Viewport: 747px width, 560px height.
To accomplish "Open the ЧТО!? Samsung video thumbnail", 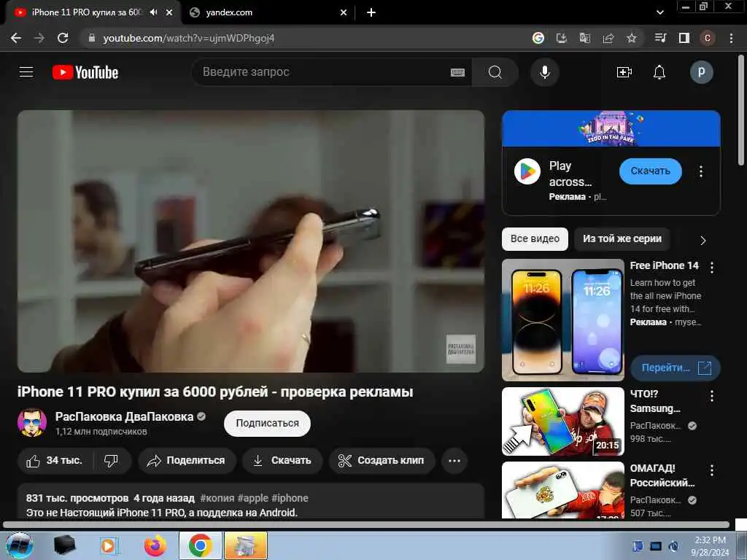I will point(563,421).
